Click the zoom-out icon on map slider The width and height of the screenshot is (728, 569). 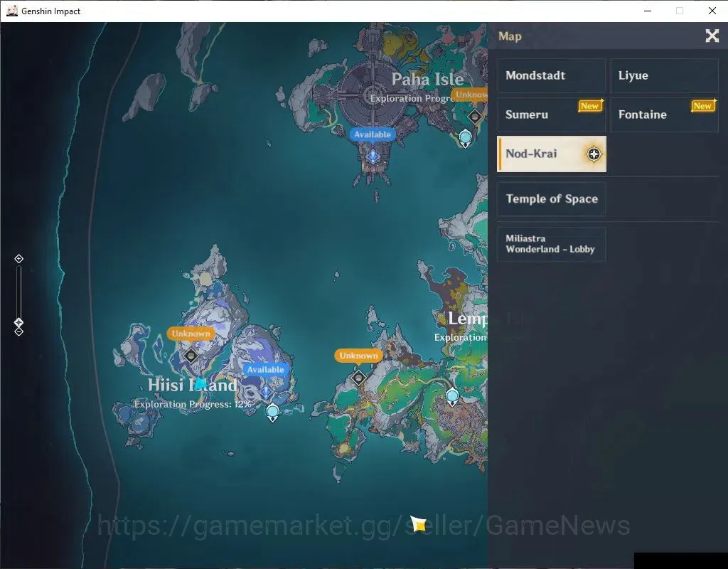tap(18, 332)
